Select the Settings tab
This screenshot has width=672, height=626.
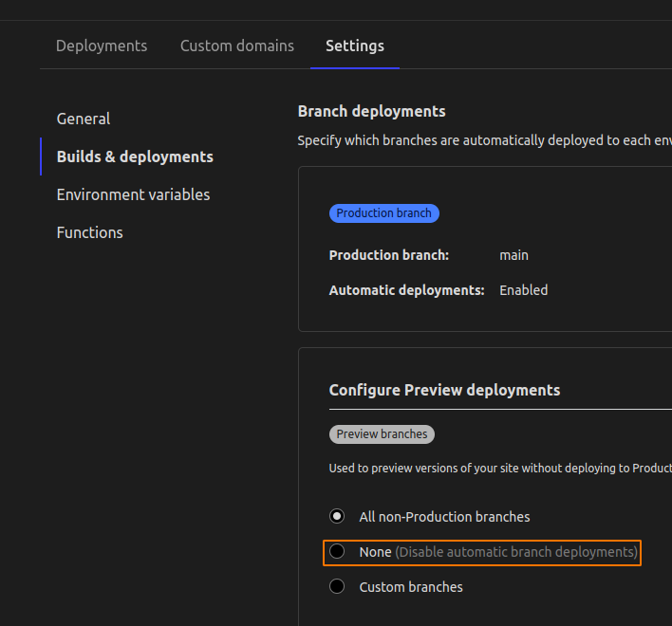click(x=354, y=46)
